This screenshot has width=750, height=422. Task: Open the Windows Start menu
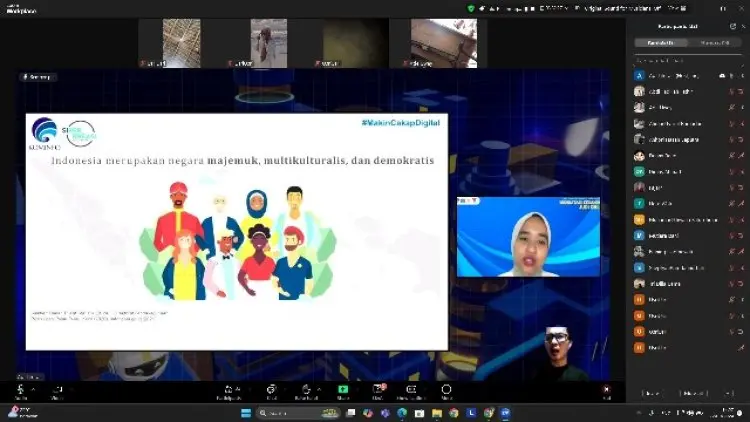pos(246,413)
